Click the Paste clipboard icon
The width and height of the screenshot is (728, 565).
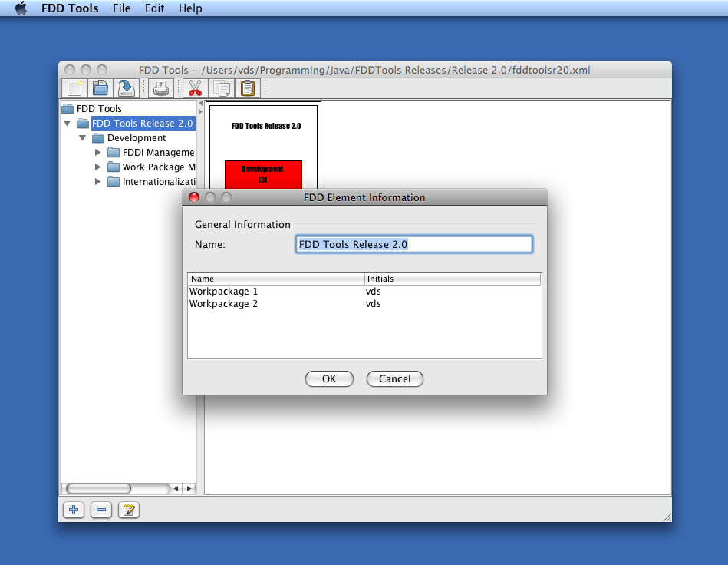point(248,88)
